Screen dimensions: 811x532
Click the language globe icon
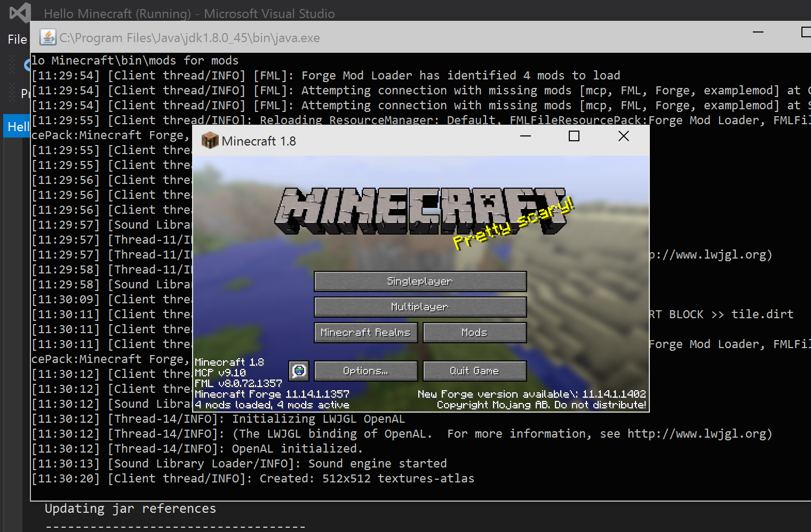point(299,370)
